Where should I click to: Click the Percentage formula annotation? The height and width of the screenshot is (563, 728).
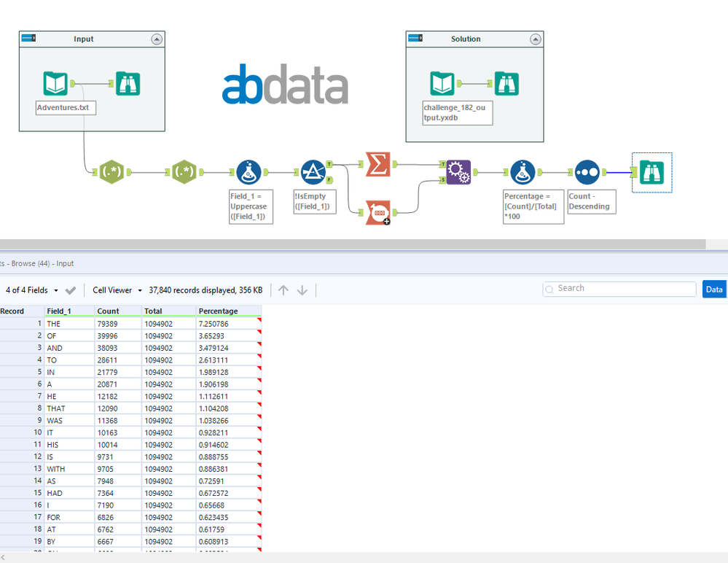[x=533, y=206]
